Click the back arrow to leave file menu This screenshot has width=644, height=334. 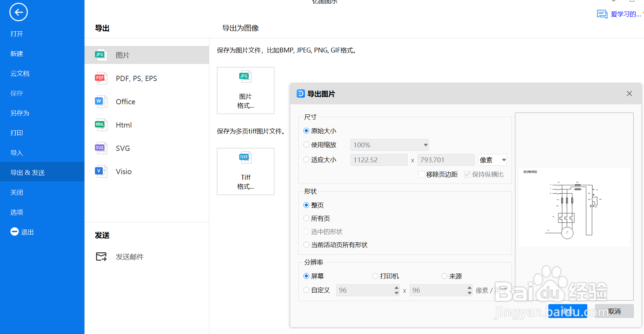coord(18,12)
